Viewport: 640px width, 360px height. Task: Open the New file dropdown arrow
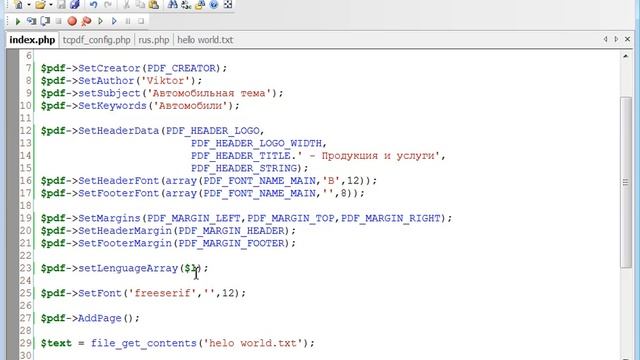(x=29, y=5)
